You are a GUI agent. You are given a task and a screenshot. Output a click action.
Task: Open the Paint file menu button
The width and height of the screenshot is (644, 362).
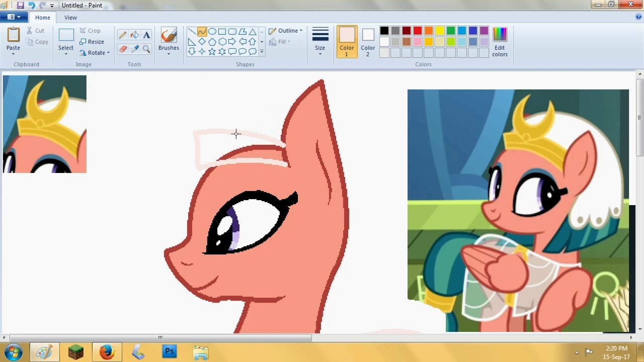(x=14, y=17)
